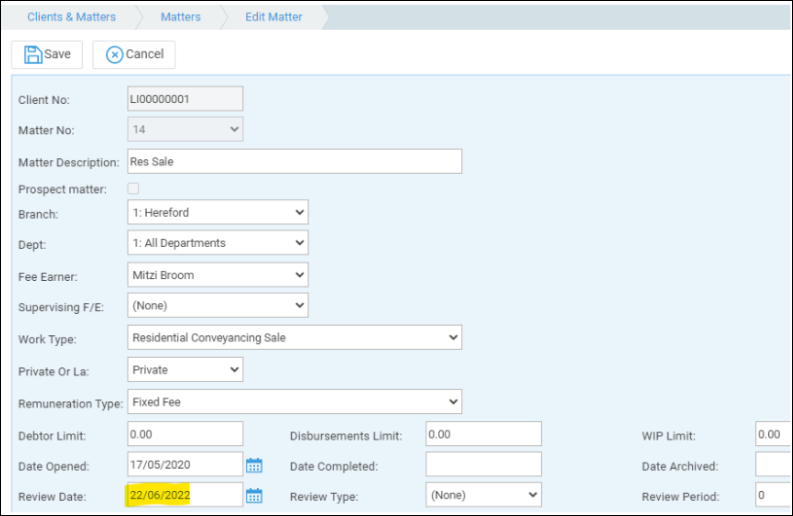Toggle the Prospect matter checkbox
This screenshot has width=793, height=516.
[x=133, y=189]
